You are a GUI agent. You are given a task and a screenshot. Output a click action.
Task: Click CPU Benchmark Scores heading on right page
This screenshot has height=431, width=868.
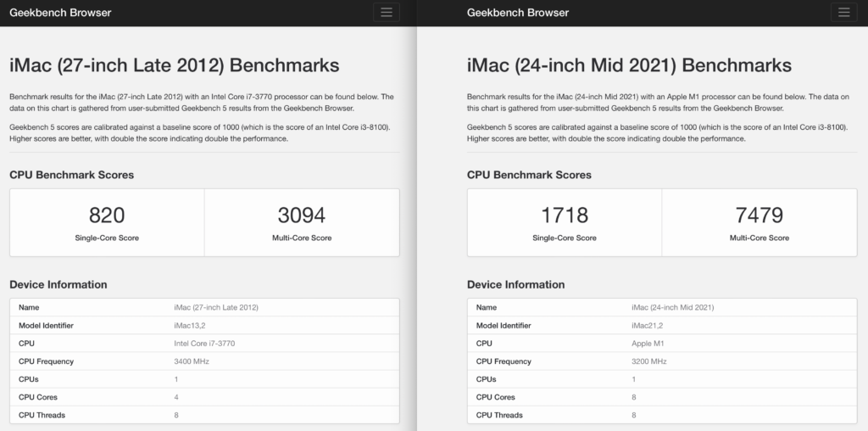pyautogui.click(x=529, y=175)
